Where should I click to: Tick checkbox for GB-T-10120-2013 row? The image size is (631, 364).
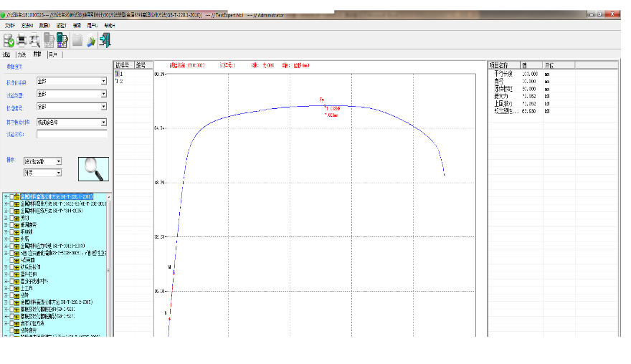pos(11,246)
